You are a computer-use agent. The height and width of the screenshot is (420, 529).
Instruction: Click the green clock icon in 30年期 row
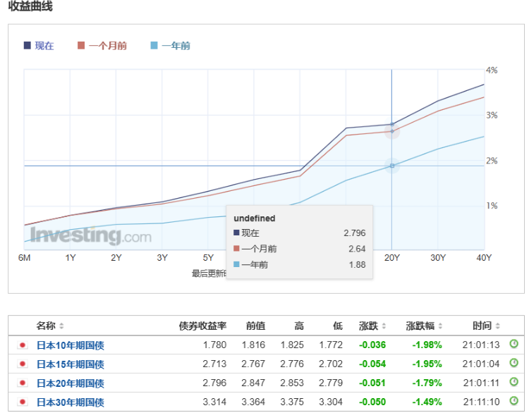pos(514,402)
